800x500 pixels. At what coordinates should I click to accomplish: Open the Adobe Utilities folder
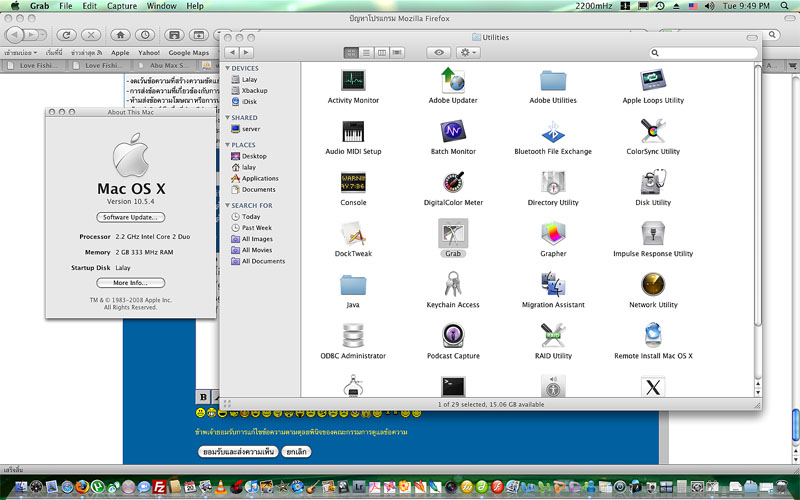(x=553, y=81)
